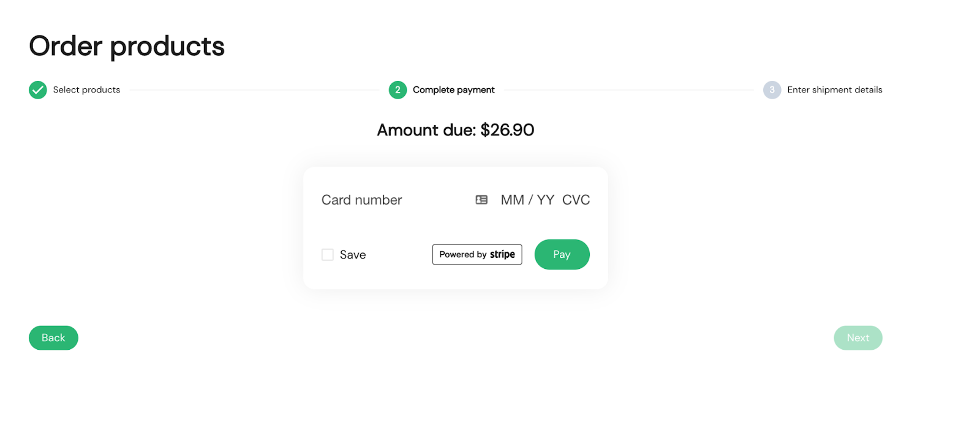Image resolution: width=980 pixels, height=422 pixels.
Task: Click into the CVC field
Action: pyautogui.click(x=576, y=200)
